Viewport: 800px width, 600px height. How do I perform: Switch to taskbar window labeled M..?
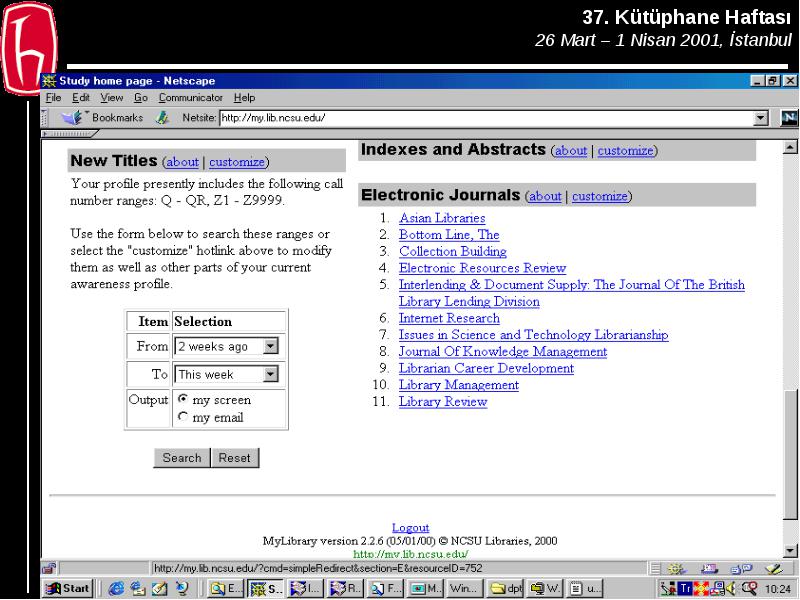[x=426, y=588]
